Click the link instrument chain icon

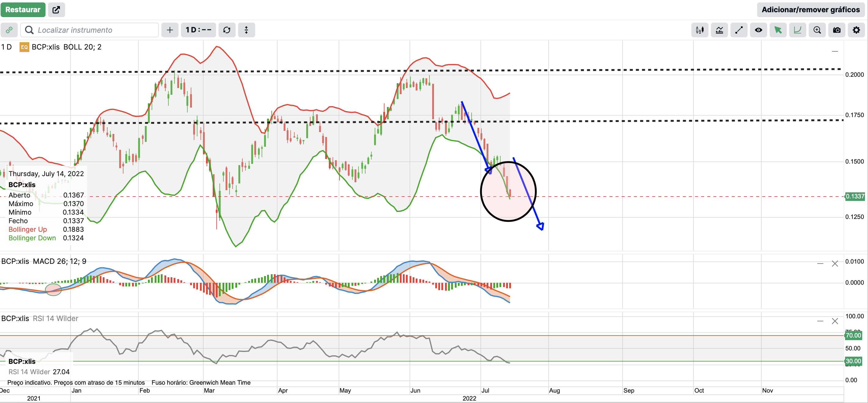point(9,30)
